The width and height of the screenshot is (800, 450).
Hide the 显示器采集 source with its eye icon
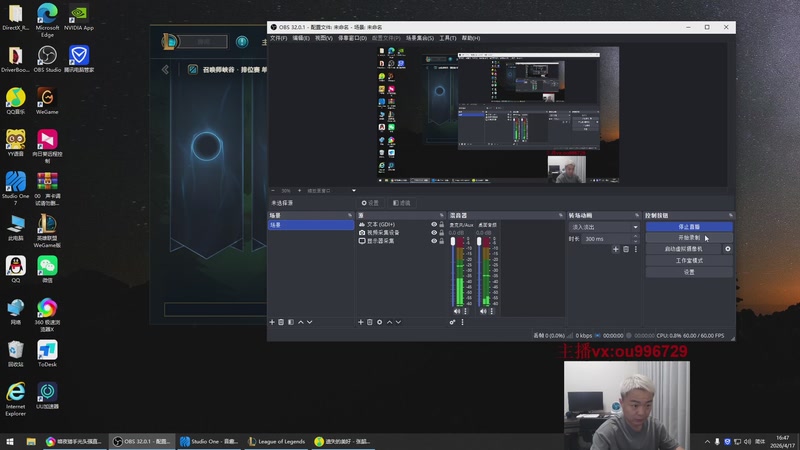434,241
